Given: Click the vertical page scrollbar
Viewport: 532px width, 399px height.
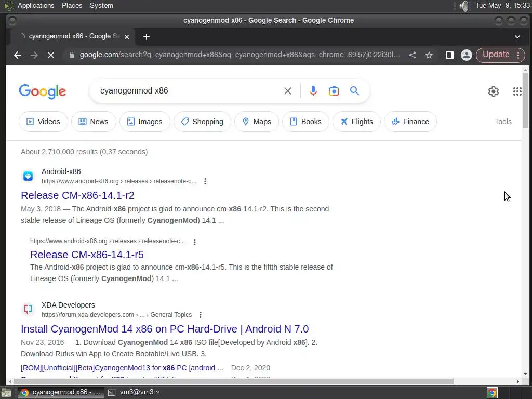Looking at the screenshot, I should [525, 100].
